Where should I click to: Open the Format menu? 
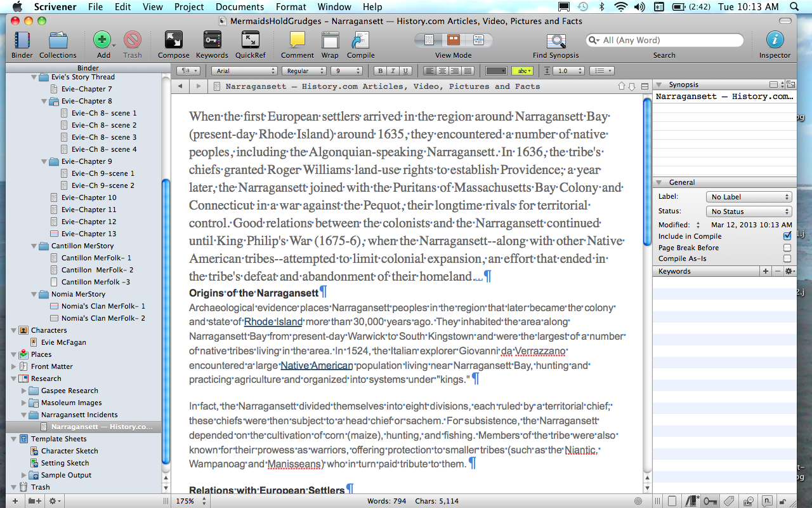point(291,7)
